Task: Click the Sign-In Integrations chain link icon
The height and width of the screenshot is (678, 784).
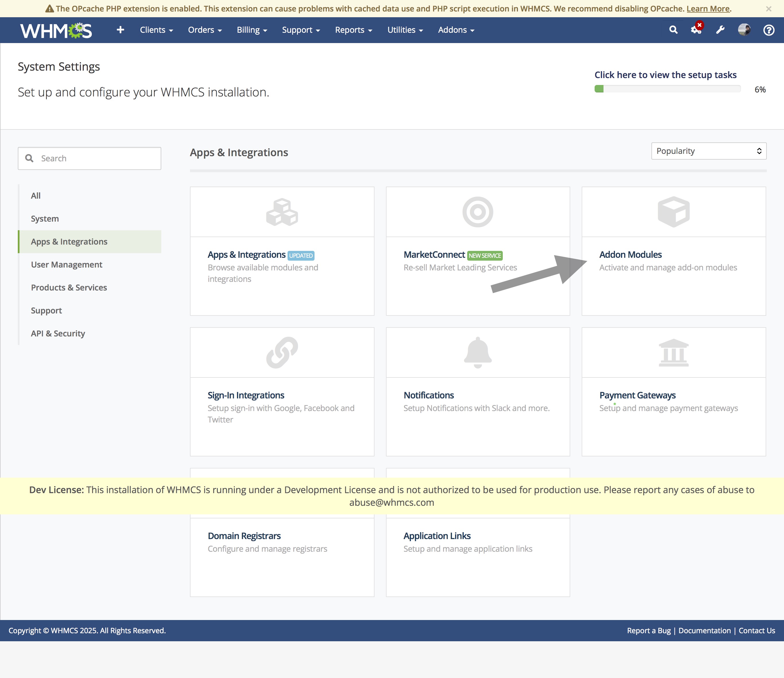Action: 282,352
